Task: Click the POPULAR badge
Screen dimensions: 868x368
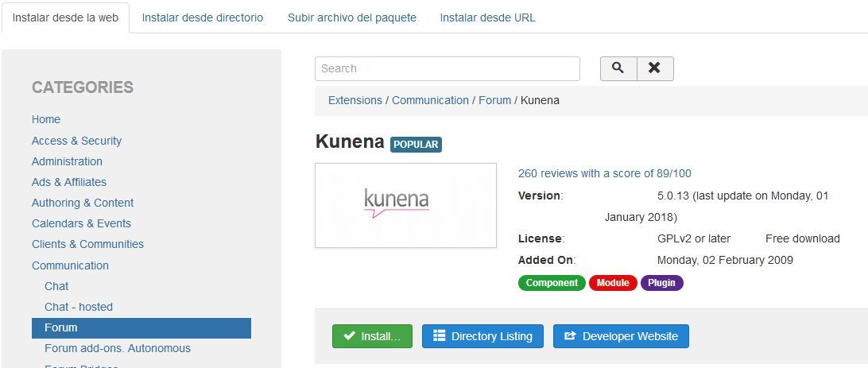Action: pos(416,145)
